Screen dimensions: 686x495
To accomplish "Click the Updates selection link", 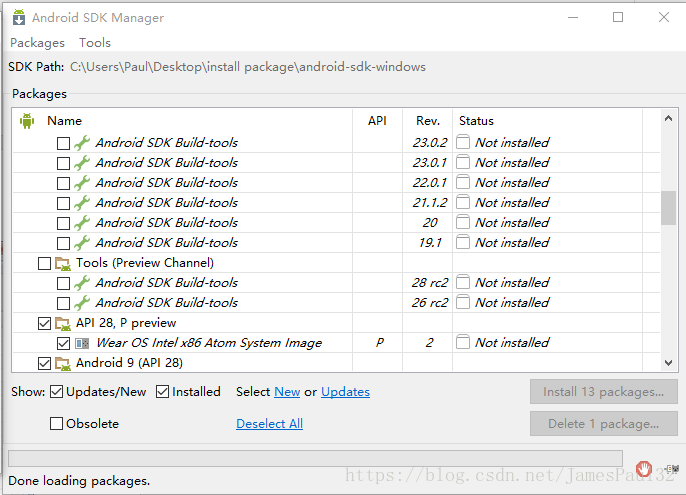I will pyautogui.click(x=345, y=392).
